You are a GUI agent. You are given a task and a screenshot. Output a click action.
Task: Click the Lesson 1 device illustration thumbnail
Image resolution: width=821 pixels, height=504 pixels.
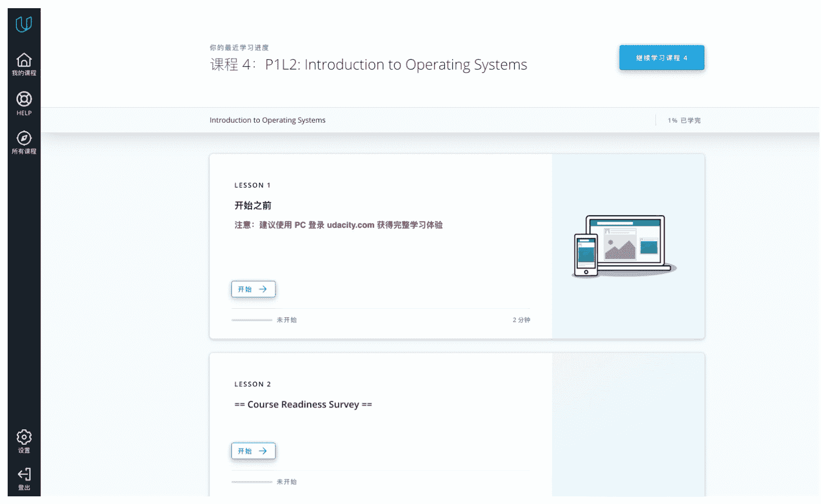624,246
